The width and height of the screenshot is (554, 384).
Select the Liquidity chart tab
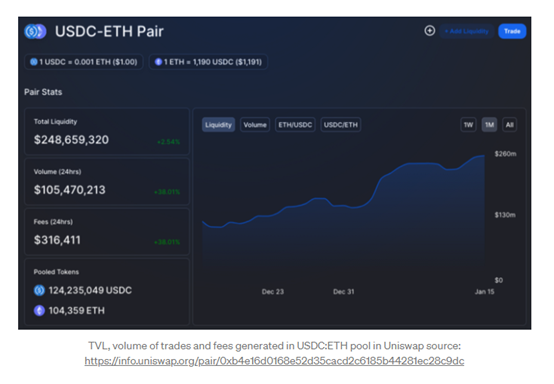pos(218,125)
